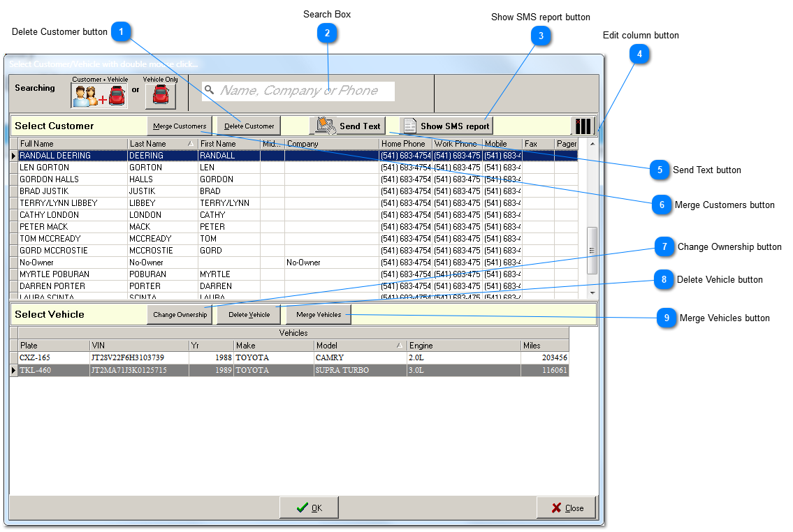
Task: Click the Send Text button
Action: [x=347, y=126]
